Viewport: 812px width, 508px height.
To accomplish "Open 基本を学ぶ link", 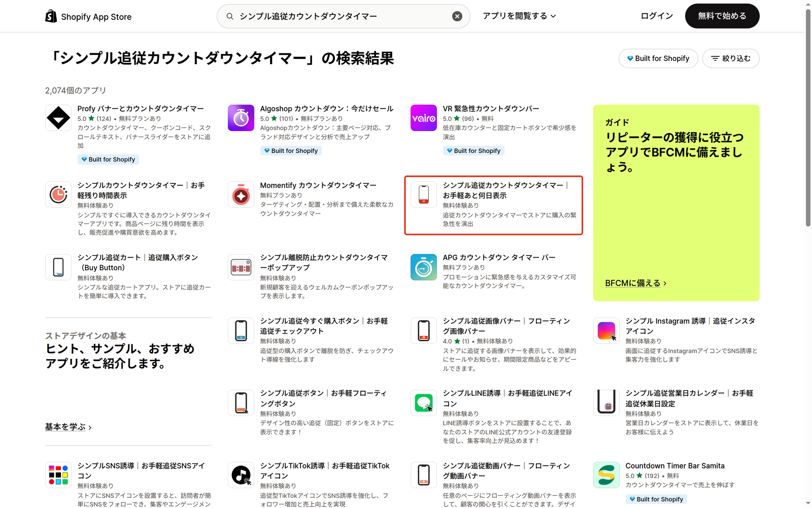I will tap(69, 427).
